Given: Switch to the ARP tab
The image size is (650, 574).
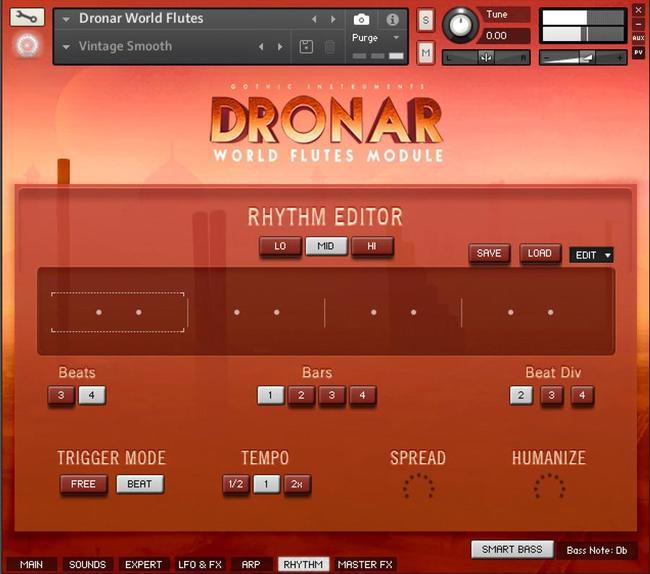Looking at the screenshot, I should [x=251, y=565].
